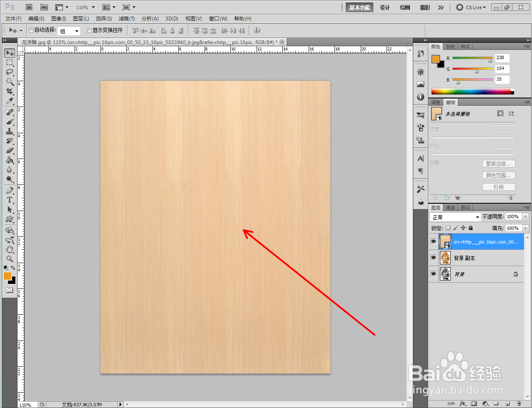Select the Eraser tool
This screenshot has height=408, width=532.
[10, 151]
